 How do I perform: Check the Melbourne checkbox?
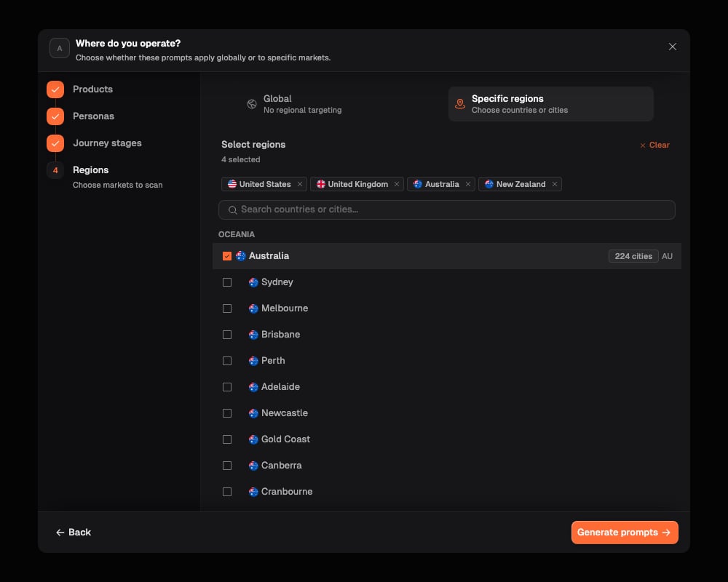click(227, 308)
